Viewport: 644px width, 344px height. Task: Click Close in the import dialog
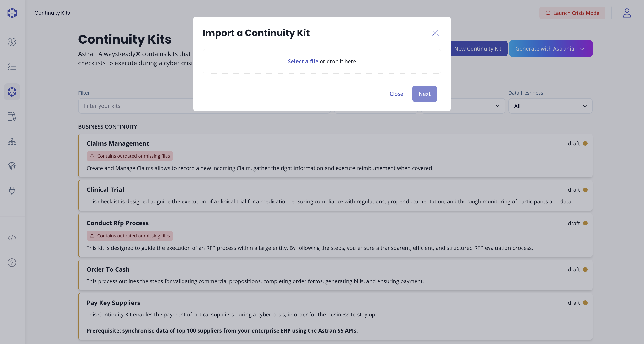tap(396, 94)
